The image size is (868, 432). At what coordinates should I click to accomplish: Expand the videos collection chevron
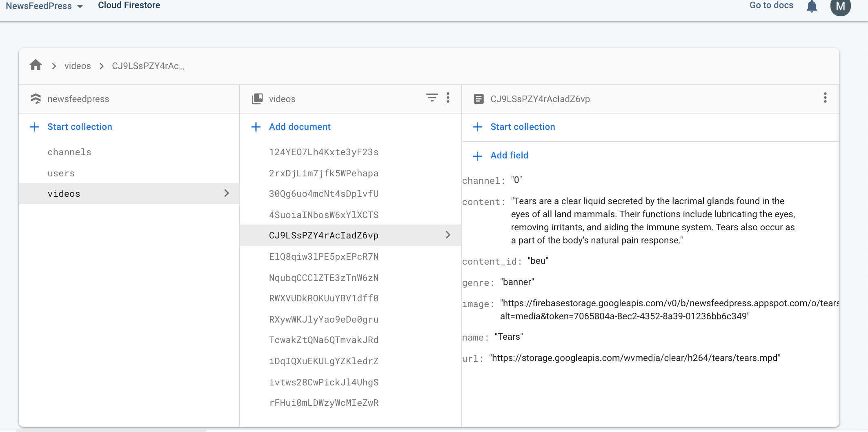tap(227, 193)
